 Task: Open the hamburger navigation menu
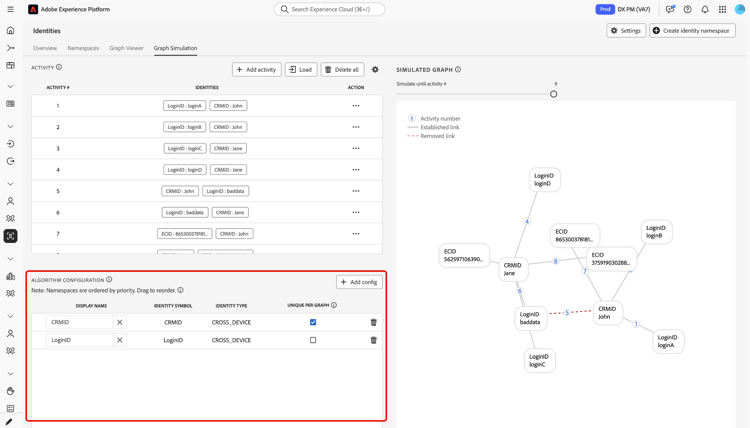click(11, 9)
